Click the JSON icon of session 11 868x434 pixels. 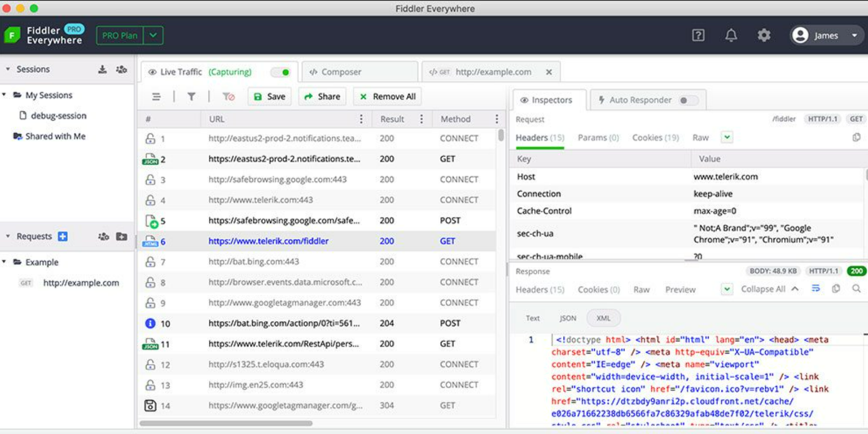tap(150, 344)
